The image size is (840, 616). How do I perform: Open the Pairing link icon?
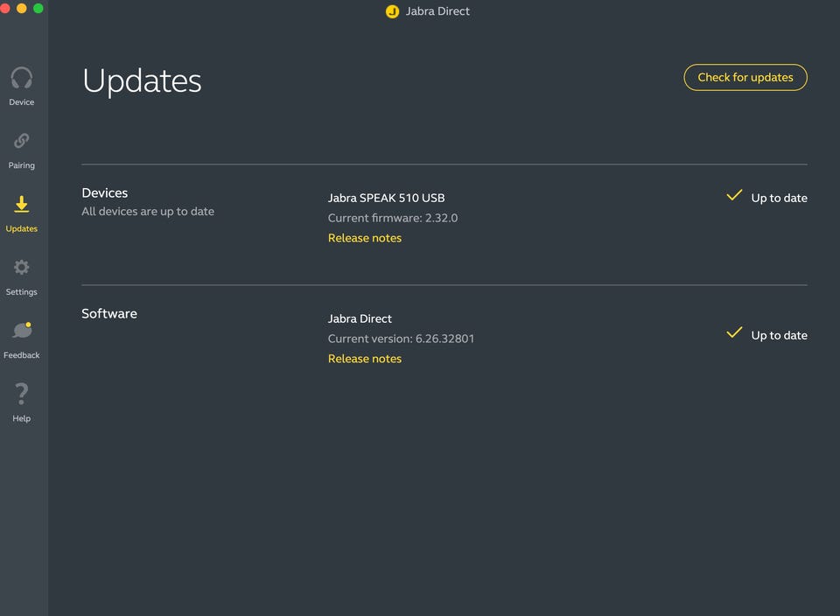(21, 141)
